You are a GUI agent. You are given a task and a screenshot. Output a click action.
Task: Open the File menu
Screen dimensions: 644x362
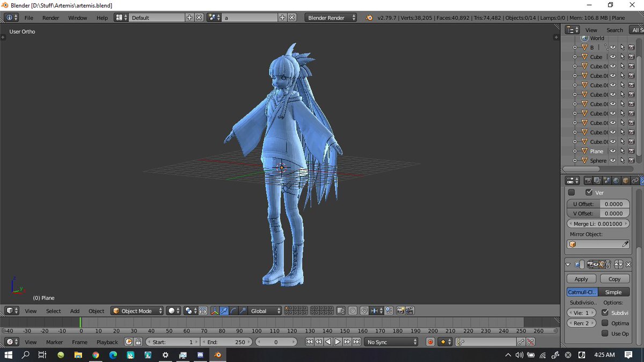[29, 18]
